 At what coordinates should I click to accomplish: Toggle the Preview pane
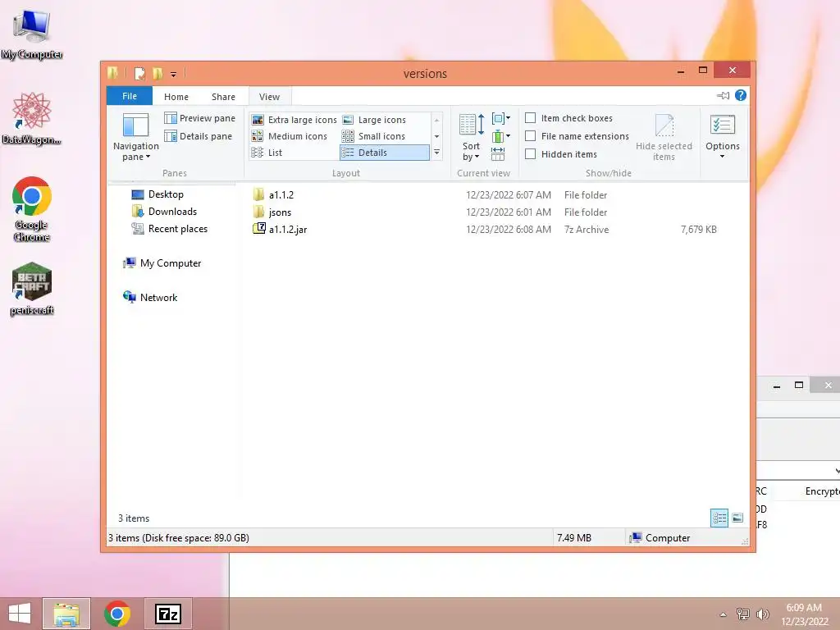click(x=200, y=118)
